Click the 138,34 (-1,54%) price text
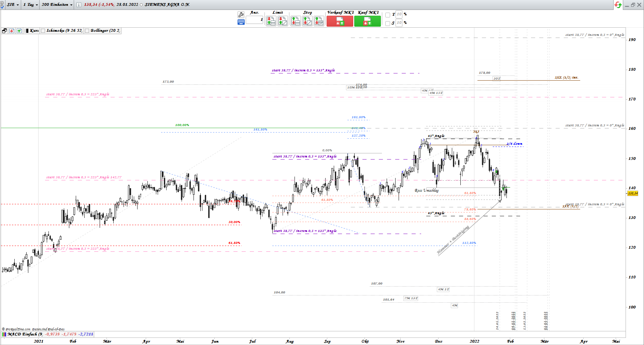Viewport: 644px width, 345px height. click(x=99, y=5)
